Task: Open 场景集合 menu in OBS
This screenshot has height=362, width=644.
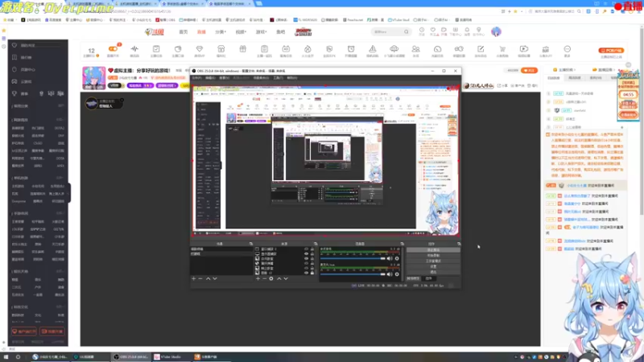Action: (x=261, y=77)
